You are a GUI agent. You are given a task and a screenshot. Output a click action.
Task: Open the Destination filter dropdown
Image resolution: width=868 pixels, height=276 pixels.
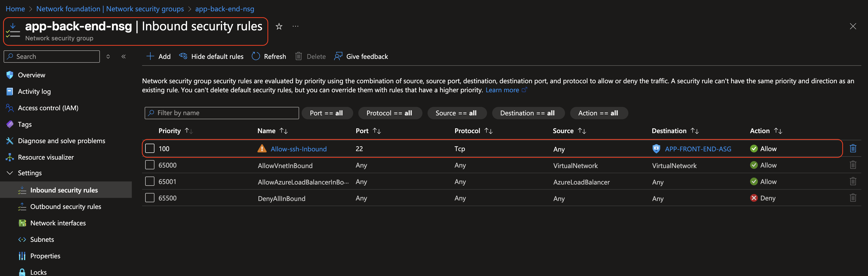coord(528,113)
